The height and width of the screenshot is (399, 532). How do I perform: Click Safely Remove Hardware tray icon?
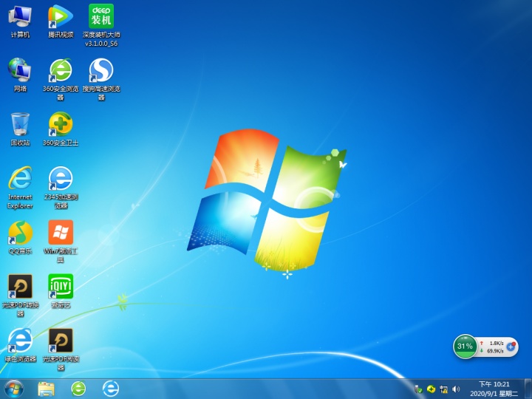click(418, 389)
